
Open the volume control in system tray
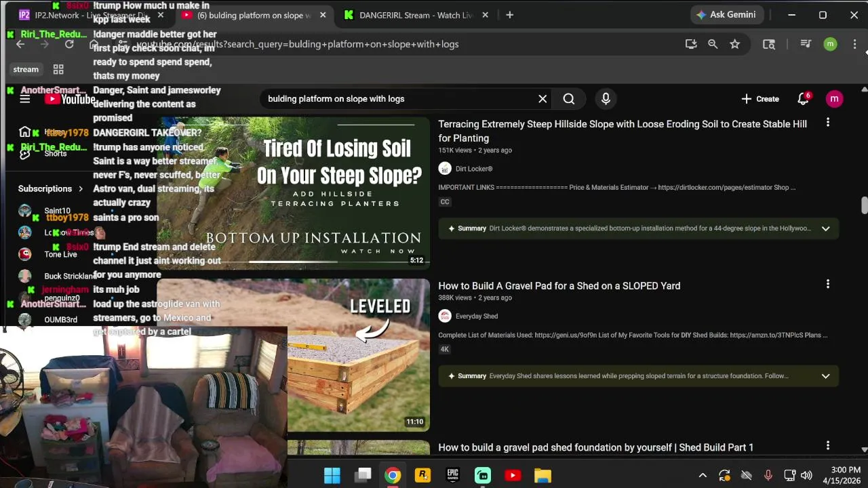coord(806,476)
